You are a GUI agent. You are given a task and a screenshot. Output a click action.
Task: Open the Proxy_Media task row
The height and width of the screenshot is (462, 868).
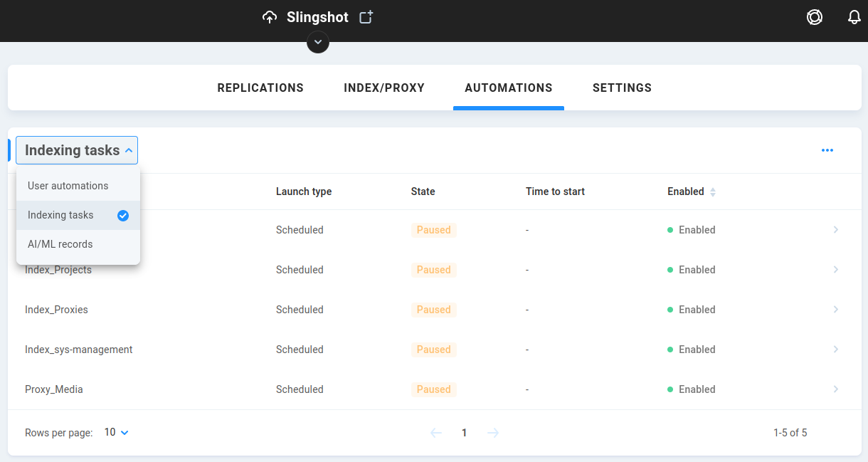pos(434,389)
